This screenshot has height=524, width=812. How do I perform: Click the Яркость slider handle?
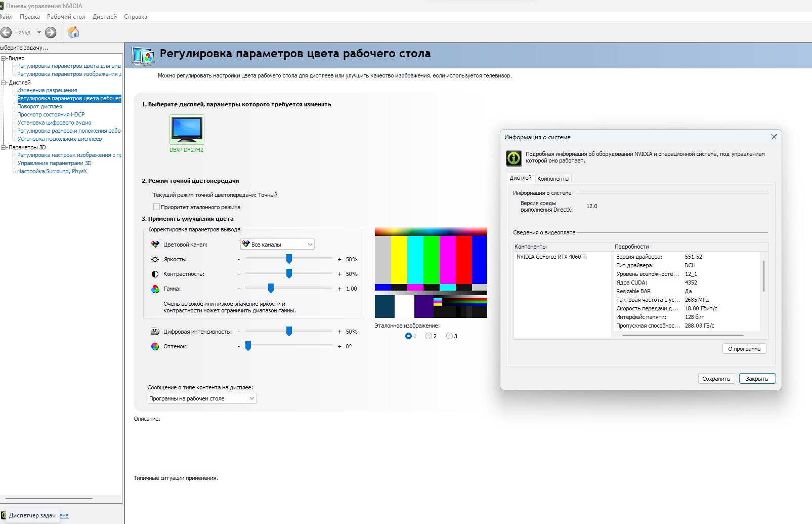click(x=289, y=259)
